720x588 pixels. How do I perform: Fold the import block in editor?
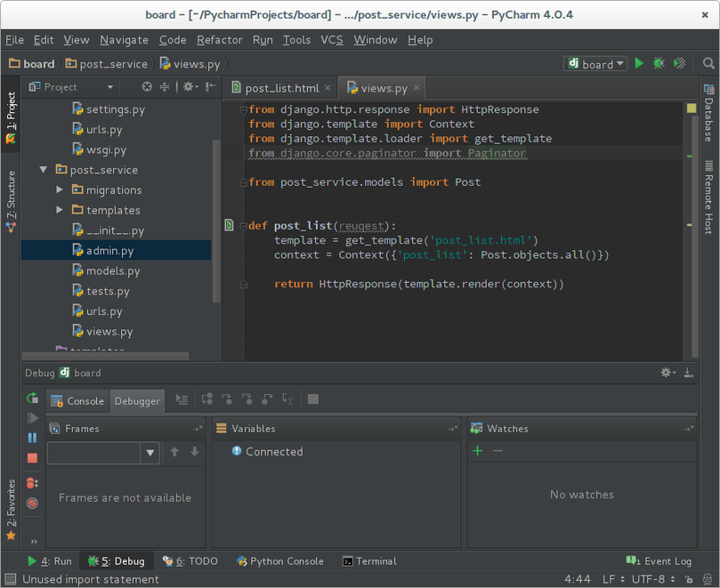(x=243, y=109)
